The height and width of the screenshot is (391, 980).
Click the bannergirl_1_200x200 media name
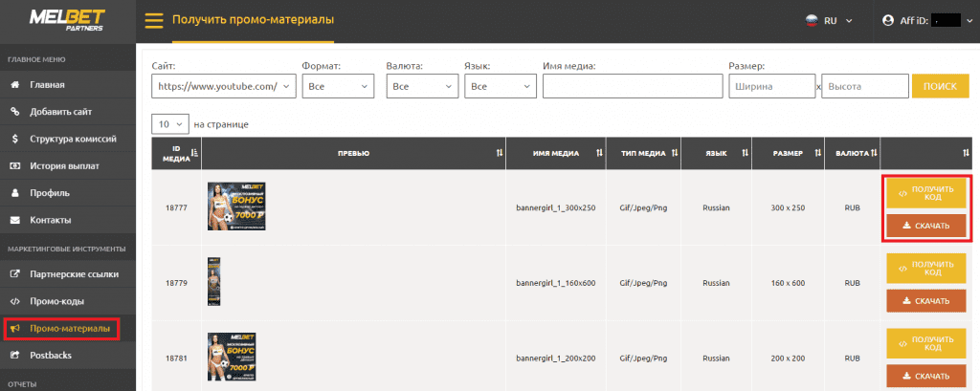tap(556, 358)
